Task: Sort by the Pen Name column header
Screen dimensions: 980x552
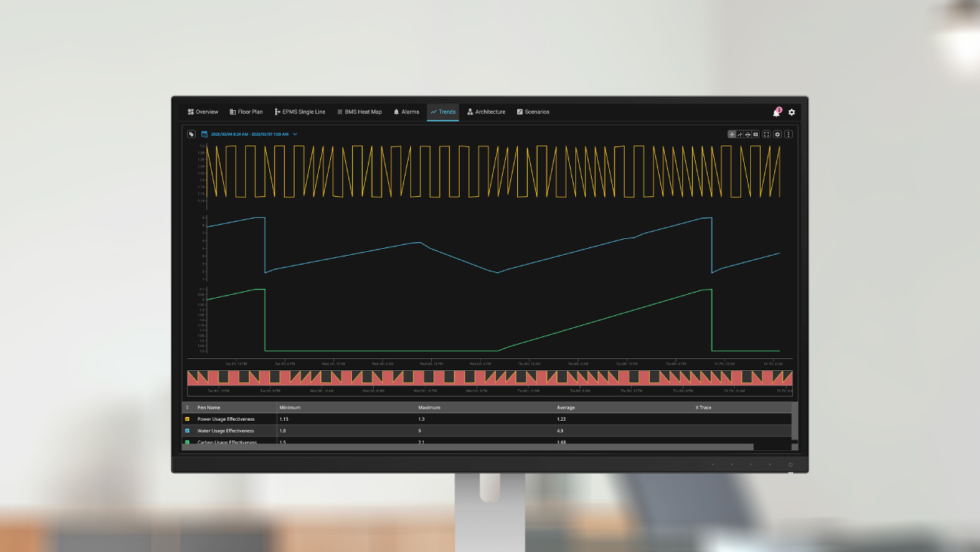Action: tap(209, 407)
